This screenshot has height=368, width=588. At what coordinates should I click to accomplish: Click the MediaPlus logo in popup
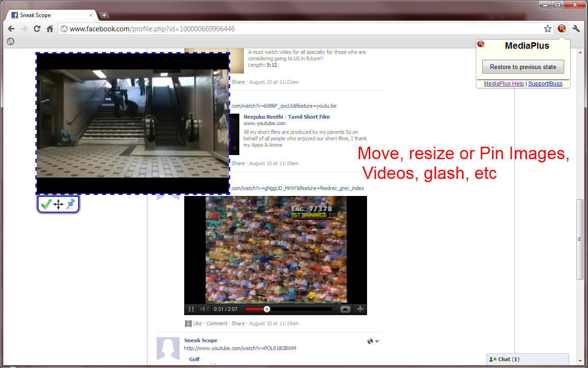pyautogui.click(x=481, y=44)
